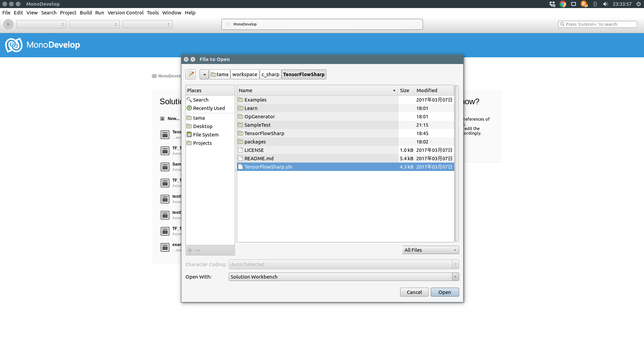644x362 pixels.
Task: Open the Project menu
Action: tap(68, 13)
